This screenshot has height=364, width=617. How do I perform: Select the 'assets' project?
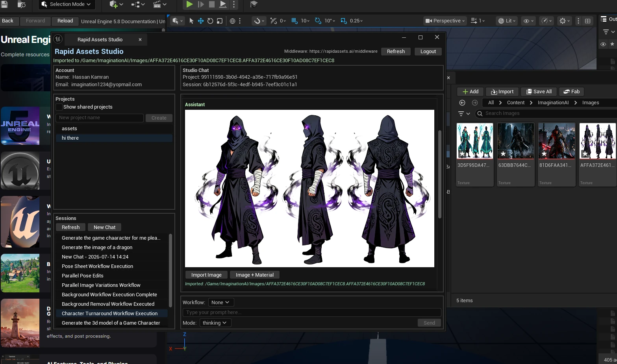[x=114, y=129]
